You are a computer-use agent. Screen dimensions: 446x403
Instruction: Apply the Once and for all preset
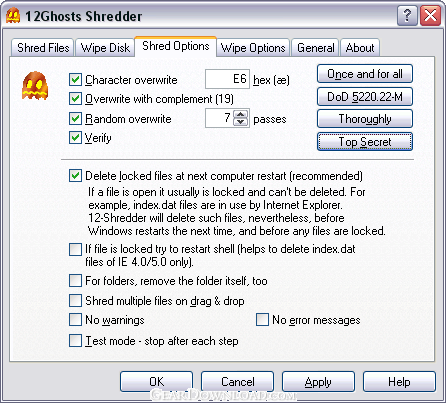click(x=365, y=74)
